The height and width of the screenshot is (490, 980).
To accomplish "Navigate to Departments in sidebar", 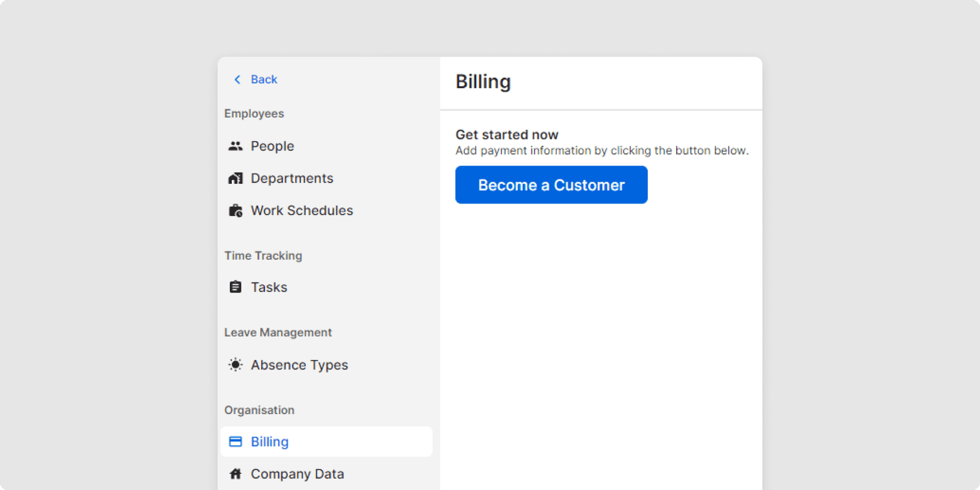I will pyautogui.click(x=291, y=179).
